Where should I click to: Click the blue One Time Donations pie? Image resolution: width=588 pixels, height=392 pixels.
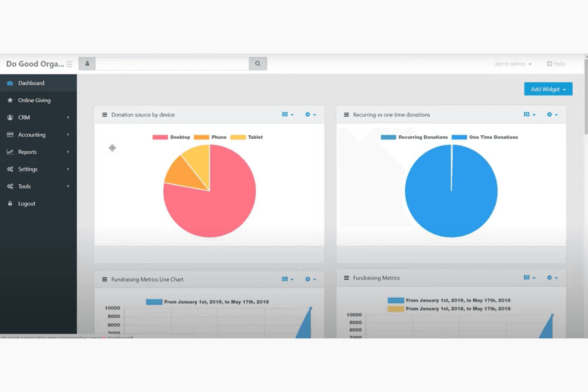(x=451, y=191)
